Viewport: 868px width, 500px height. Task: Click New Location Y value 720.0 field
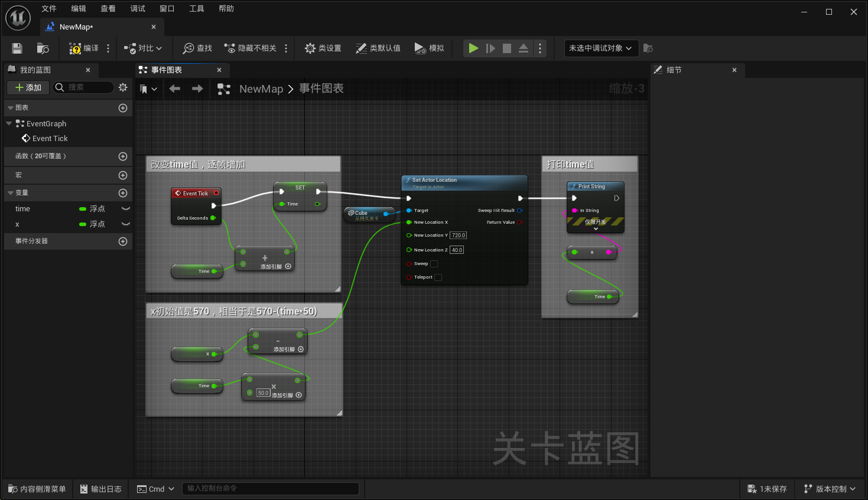(x=459, y=236)
